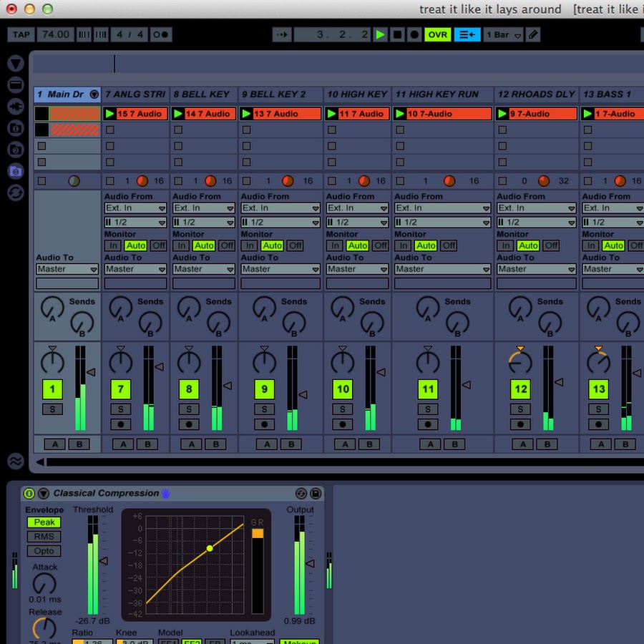Select the 11 HIGH KEY RUN track header
The width and height of the screenshot is (644, 644).
tap(442, 94)
